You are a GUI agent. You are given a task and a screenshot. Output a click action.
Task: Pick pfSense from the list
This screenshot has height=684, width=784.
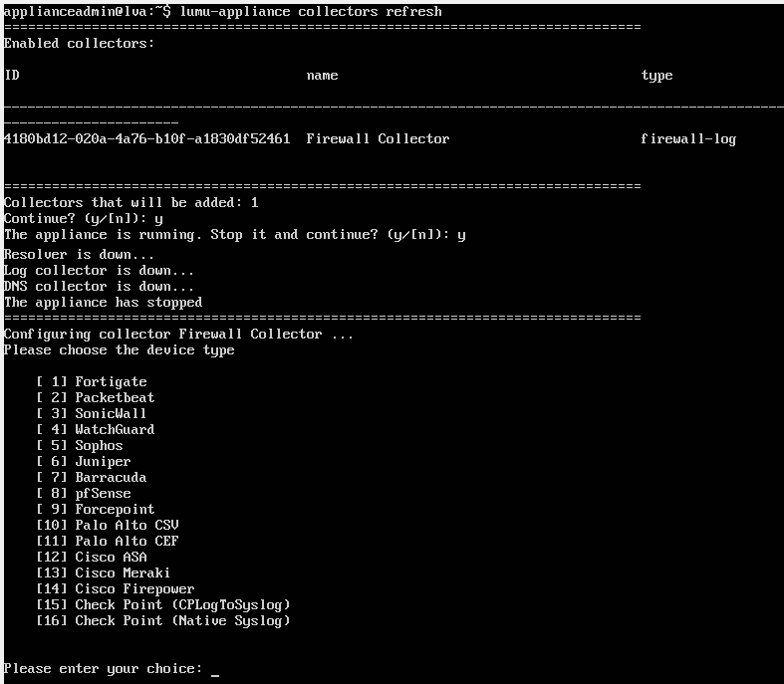103,493
